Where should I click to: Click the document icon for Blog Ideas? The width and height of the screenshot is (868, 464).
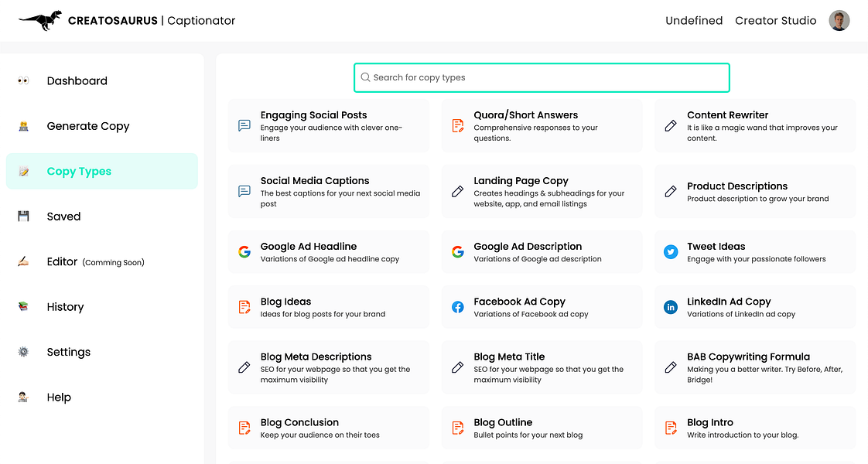coord(244,307)
